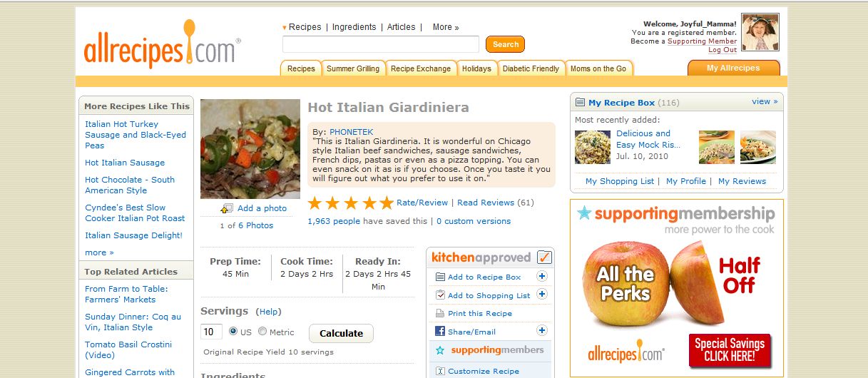Image resolution: width=868 pixels, height=378 pixels.
Task: Open the Hot Italian Giardiniera recipe photo
Action: click(x=250, y=148)
